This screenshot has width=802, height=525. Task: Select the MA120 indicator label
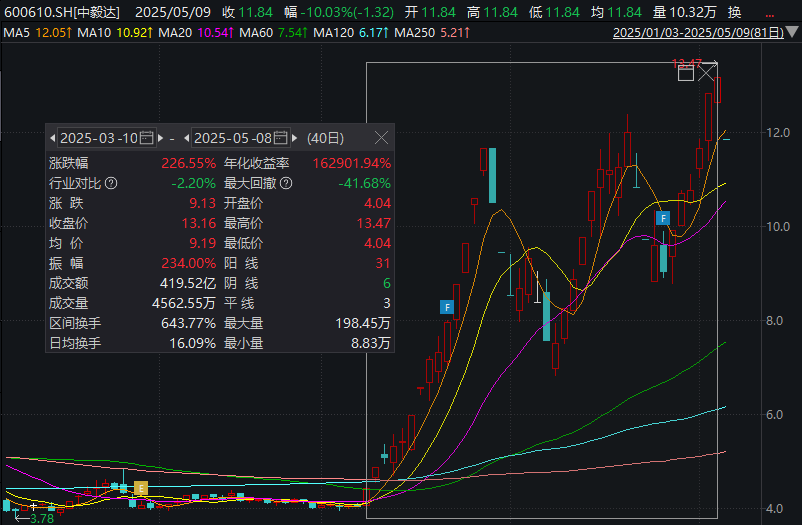333,33
